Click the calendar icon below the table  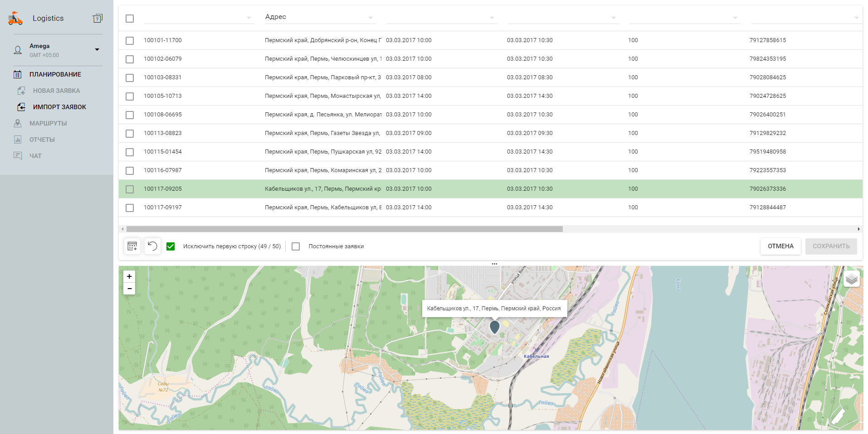pyautogui.click(x=132, y=246)
